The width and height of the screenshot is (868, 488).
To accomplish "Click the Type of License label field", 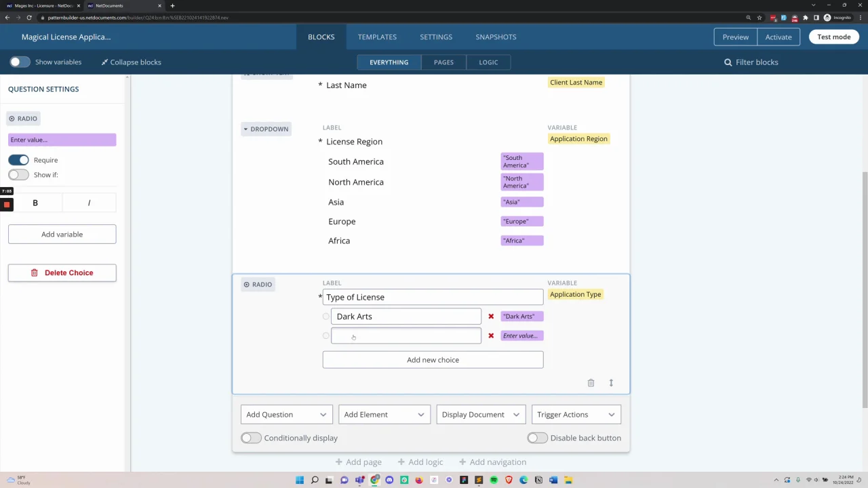I will [433, 297].
